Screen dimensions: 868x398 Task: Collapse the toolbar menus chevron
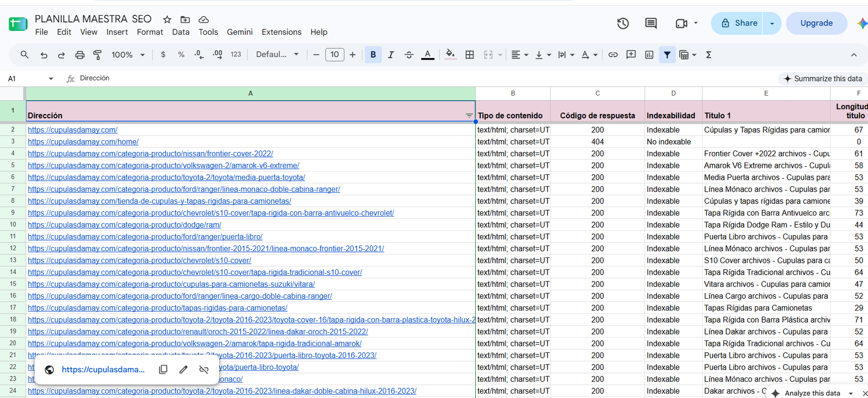(854, 55)
